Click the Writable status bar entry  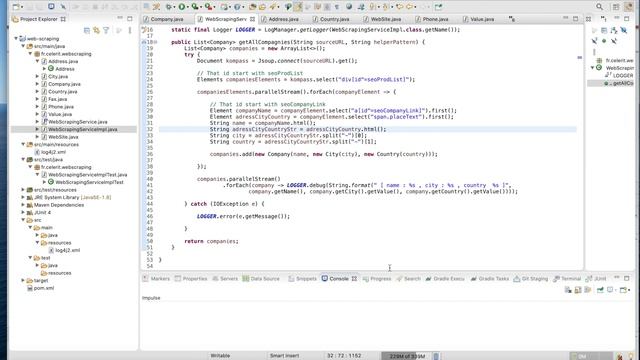220,356
